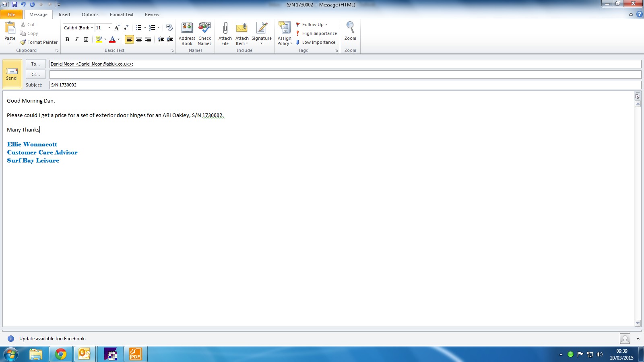Click into the Cc input field

(x=345, y=74)
